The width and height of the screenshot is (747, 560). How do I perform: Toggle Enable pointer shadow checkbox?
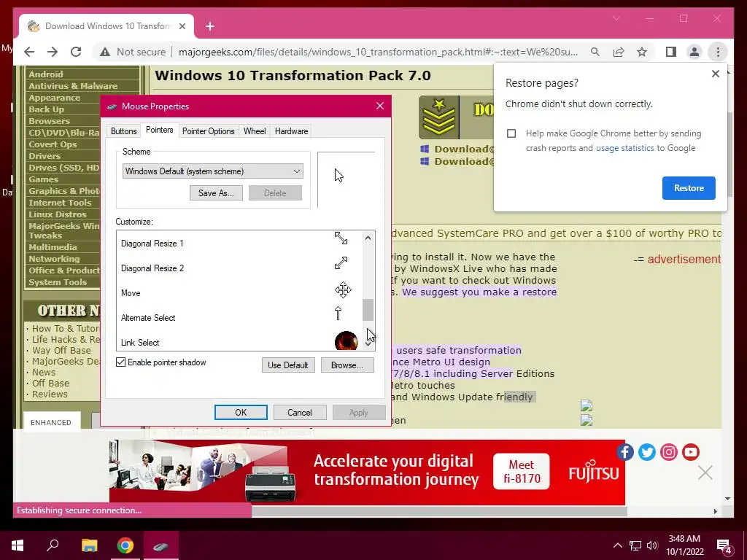click(x=121, y=362)
